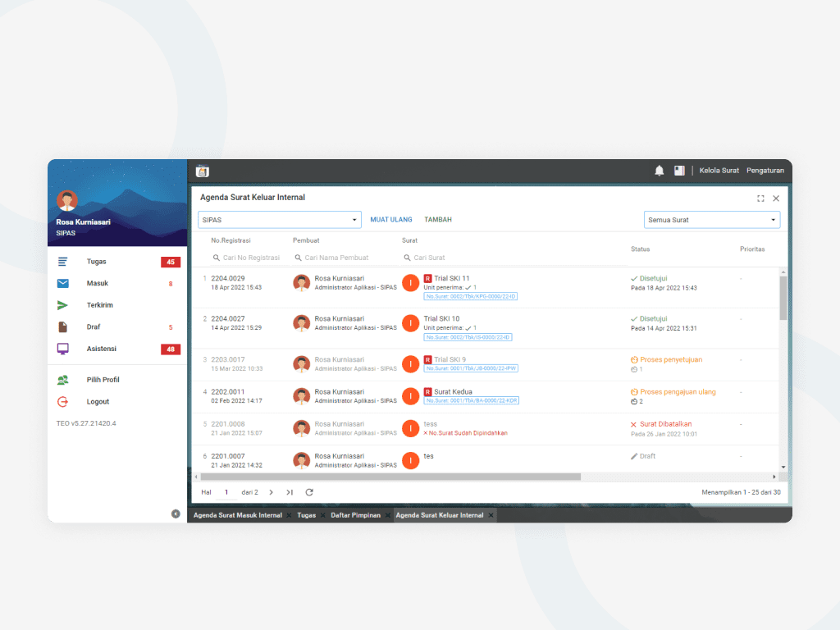
Task: Click the orange badge in the Trial SKI 11 row
Action: (410, 283)
